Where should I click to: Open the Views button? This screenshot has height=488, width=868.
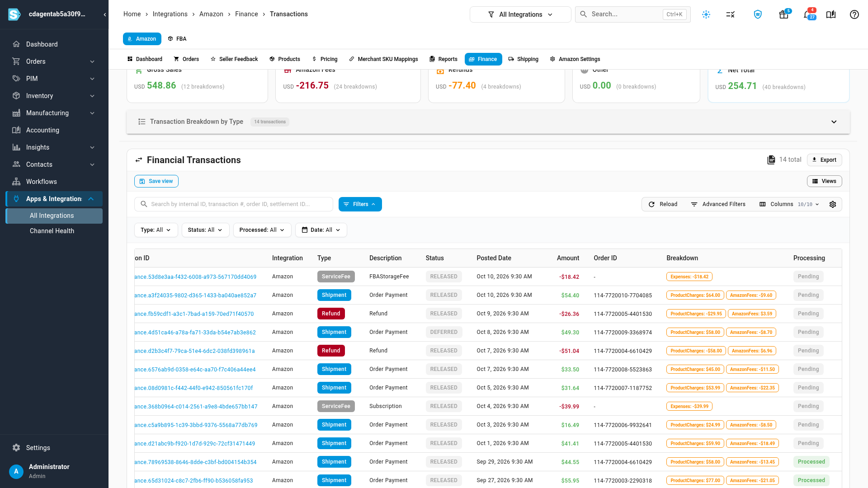pyautogui.click(x=824, y=181)
